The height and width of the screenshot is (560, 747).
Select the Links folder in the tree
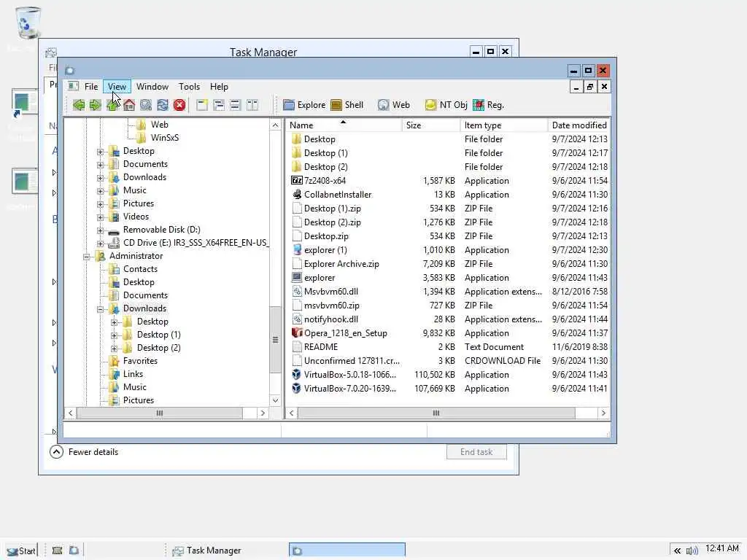[133, 374]
